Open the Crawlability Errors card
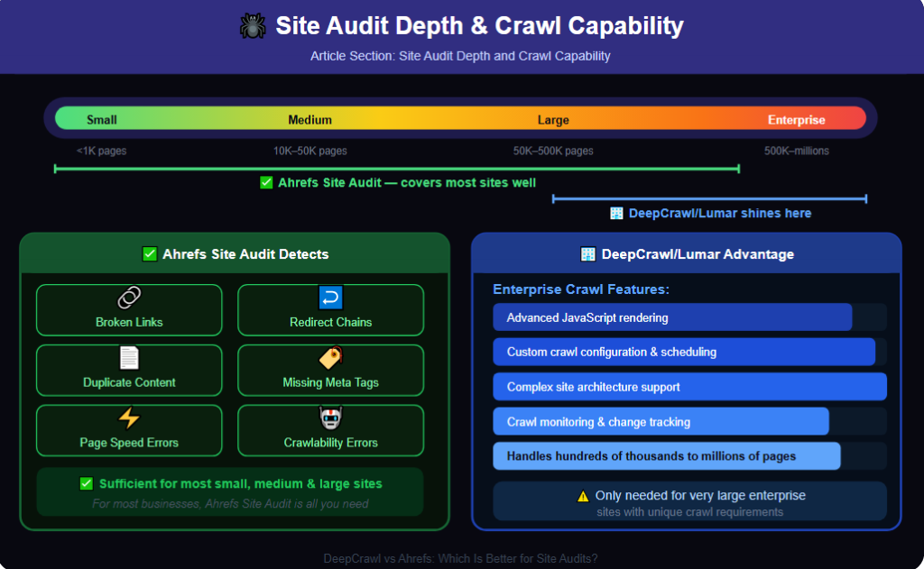This screenshot has width=924, height=569. [x=330, y=430]
